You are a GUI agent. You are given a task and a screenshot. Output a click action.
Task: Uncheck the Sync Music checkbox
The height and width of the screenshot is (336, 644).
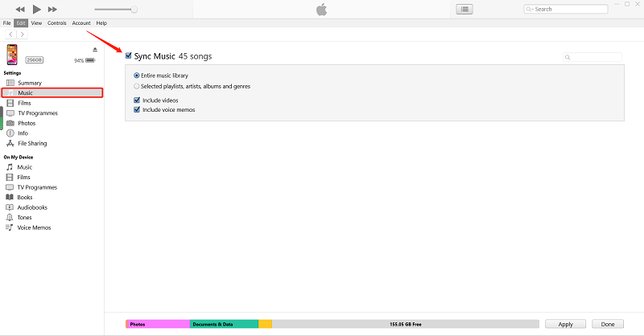[x=129, y=55]
